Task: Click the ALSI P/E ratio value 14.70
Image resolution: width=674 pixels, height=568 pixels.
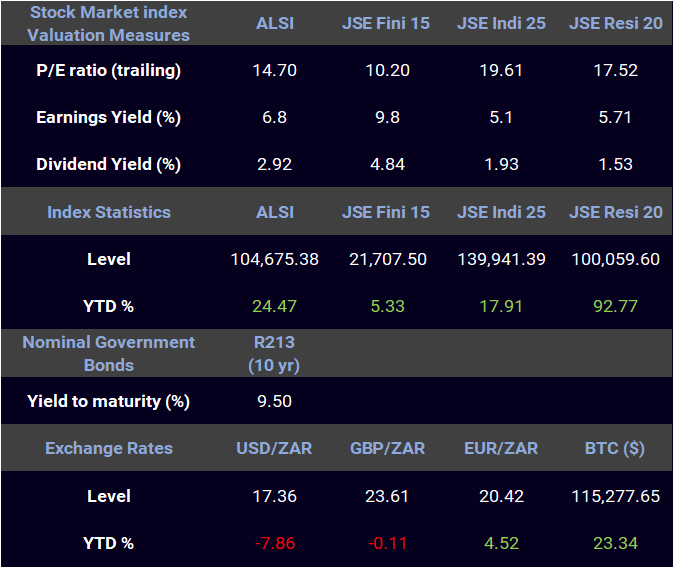Action: 274,70
